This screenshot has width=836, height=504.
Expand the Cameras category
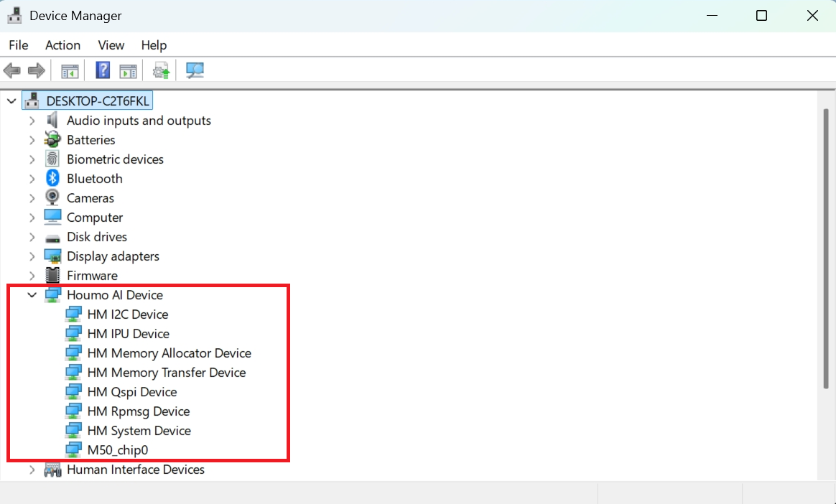[32, 198]
